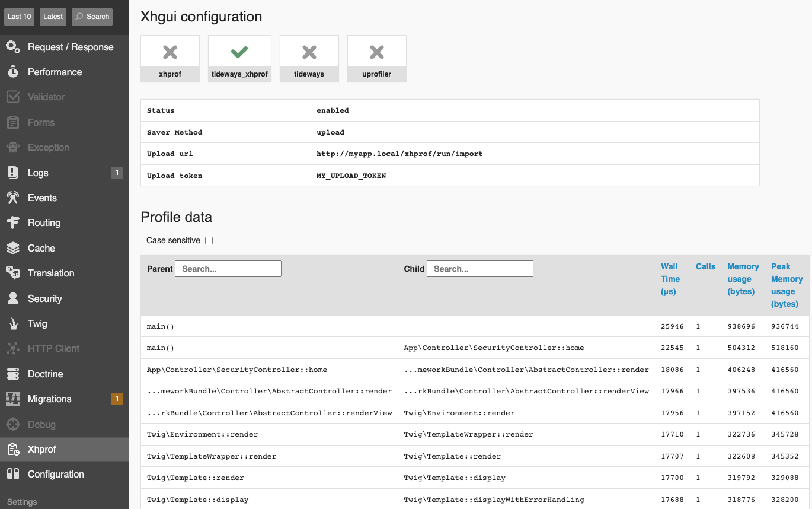Viewport: 812px width, 509px height.
Task: Click the Performance stopwatch icon
Action: tap(13, 72)
